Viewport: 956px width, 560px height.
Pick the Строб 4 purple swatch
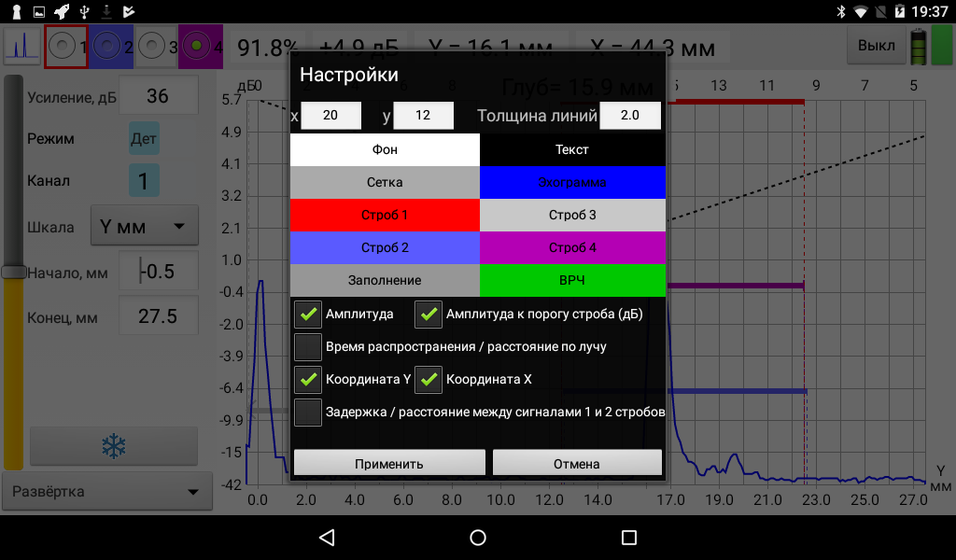click(x=572, y=247)
